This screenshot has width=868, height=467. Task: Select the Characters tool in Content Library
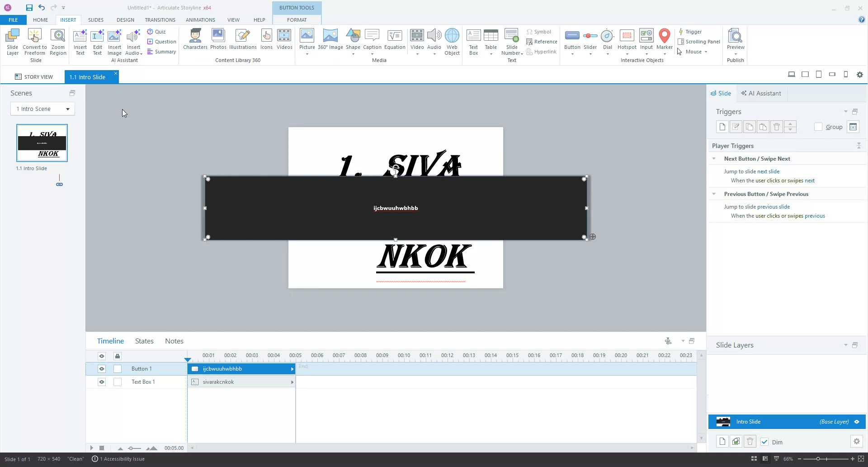click(x=195, y=41)
